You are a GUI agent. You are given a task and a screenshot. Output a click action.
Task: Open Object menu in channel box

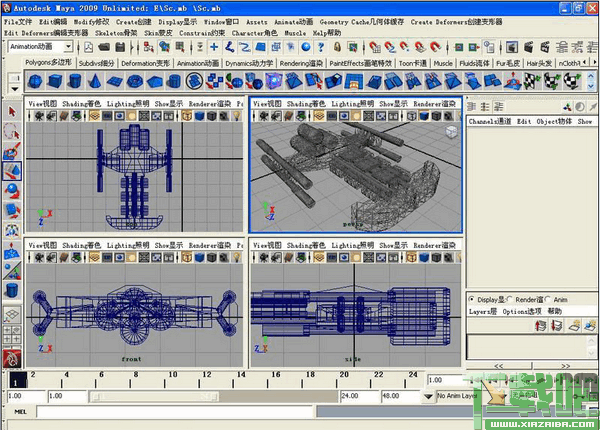pyautogui.click(x=554, y=121)
